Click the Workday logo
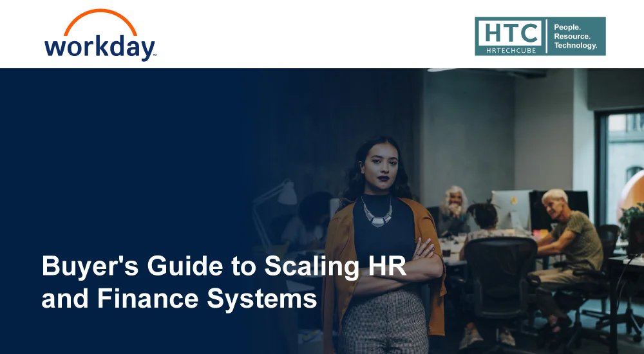Screen dimensions: 644x354 coord(100,35)
